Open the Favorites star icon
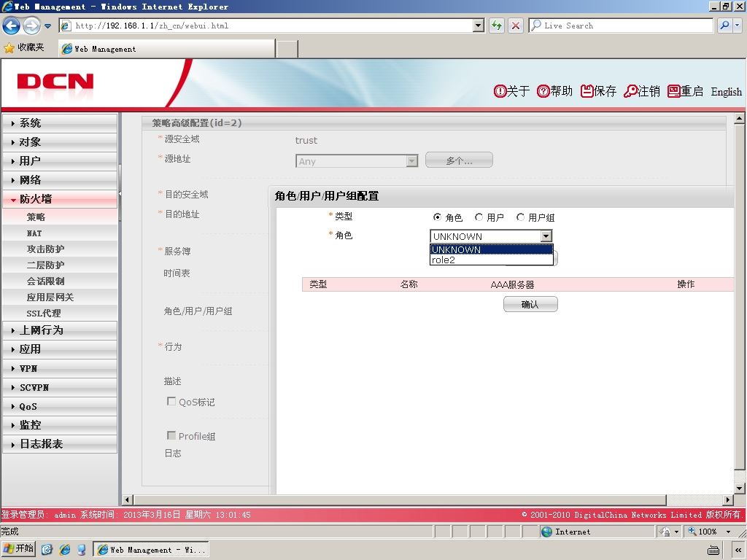Image resolution: width=747 pixels, height=560 pixels. point(9,48)
